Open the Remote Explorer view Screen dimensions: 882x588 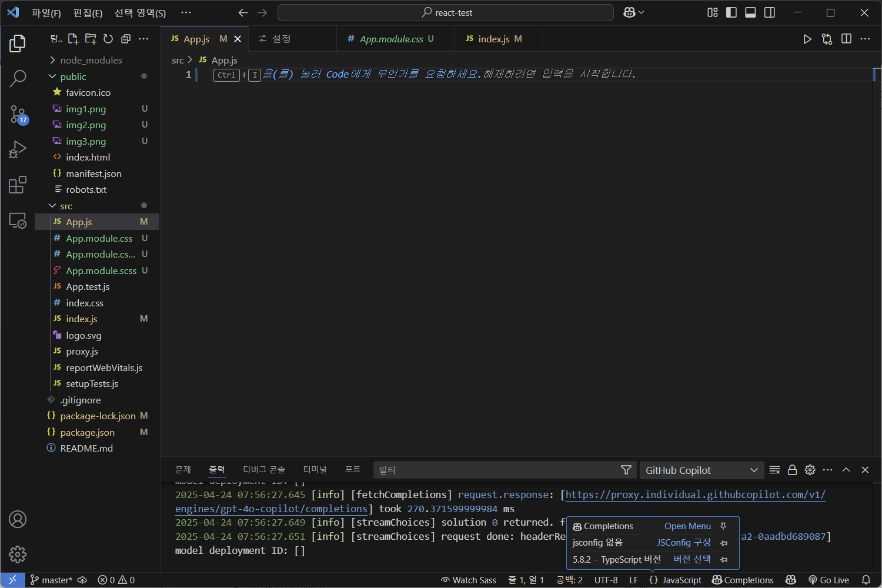click(18, 220)
